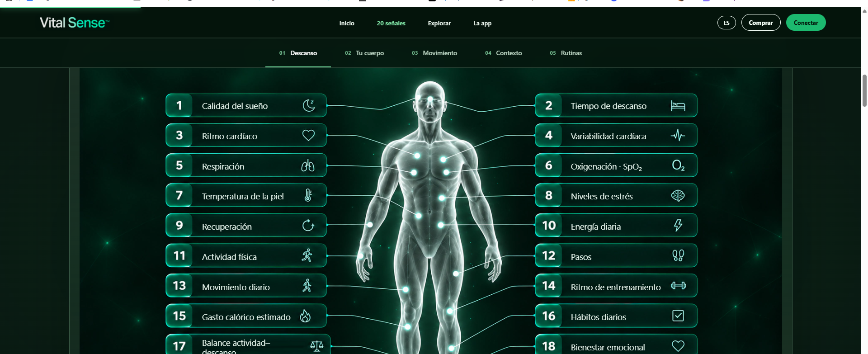The image size is (868, 354).
Task: Go to La app in the navigation
Action: coord(482,23)
